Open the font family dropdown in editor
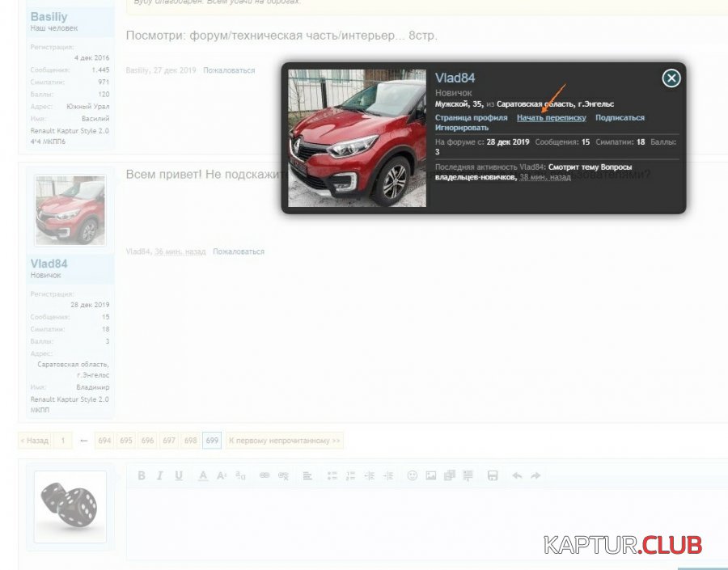 click(240, 476)
